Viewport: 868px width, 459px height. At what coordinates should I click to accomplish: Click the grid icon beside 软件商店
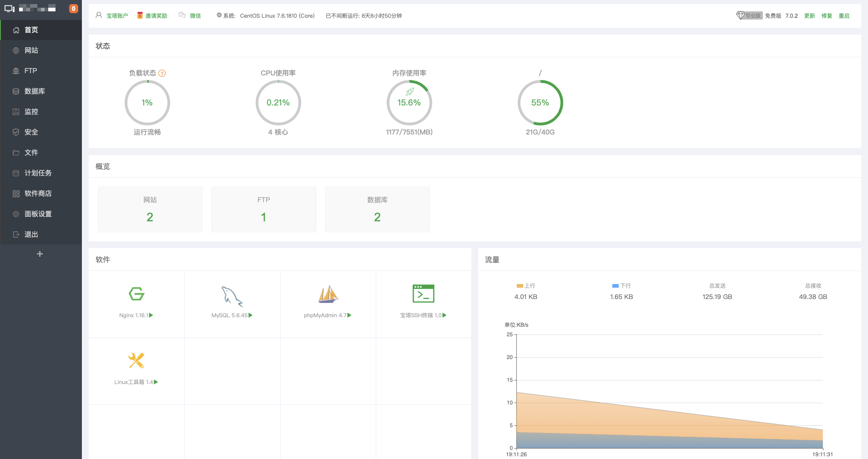(16, 194)
